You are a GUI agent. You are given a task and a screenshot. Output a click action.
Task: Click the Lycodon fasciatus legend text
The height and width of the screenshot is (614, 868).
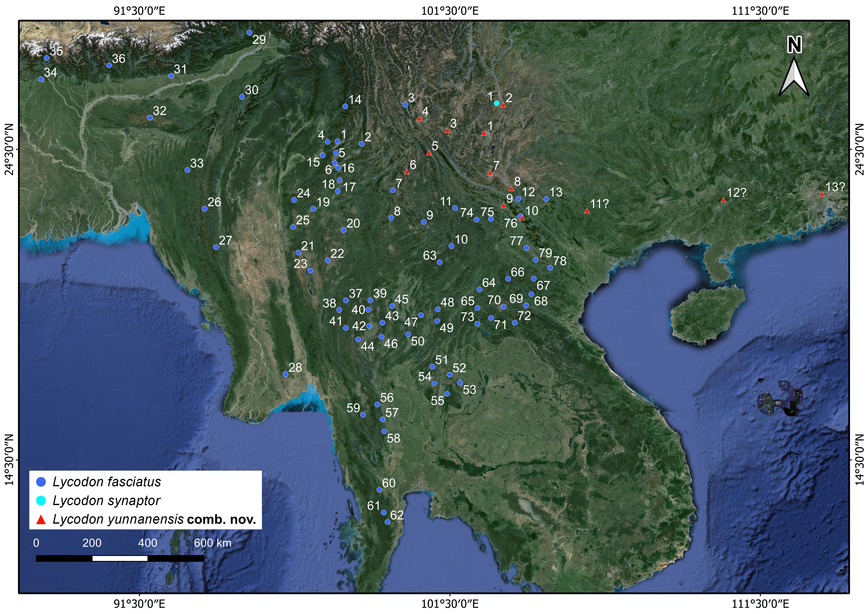pyautogui.click(x=107, y=482)
